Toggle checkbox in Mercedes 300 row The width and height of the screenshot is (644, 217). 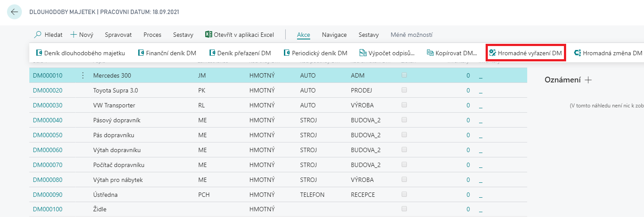(x=404, y=75)
